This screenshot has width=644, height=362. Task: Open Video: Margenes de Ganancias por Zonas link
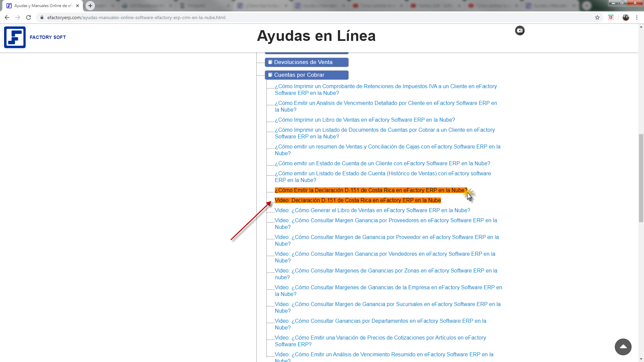coord(386,274)
